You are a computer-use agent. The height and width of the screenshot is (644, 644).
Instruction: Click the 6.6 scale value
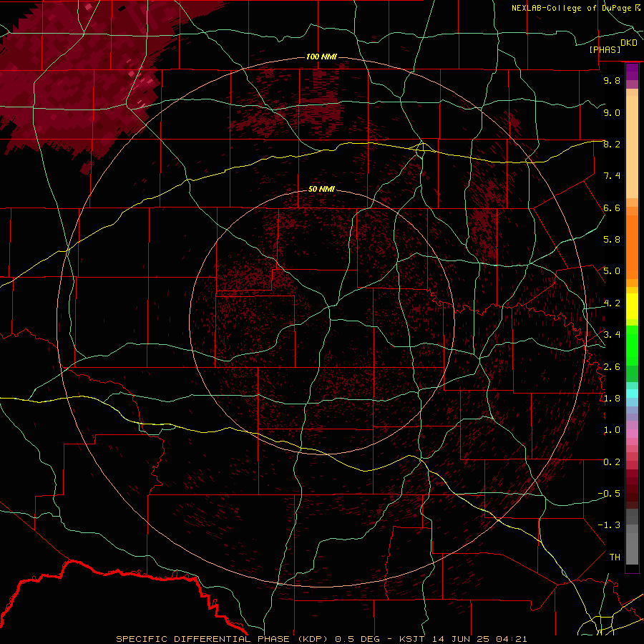[x=612, y=208]
